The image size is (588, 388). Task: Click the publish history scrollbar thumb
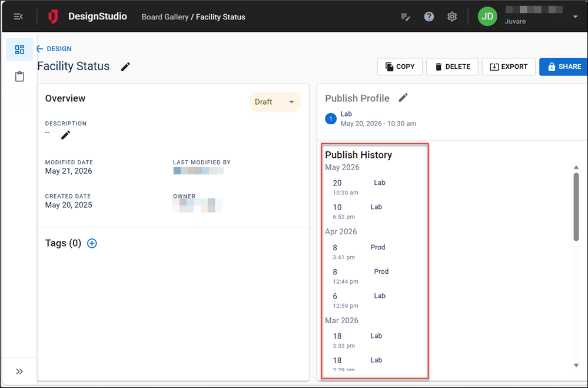[x=576, y=207]
